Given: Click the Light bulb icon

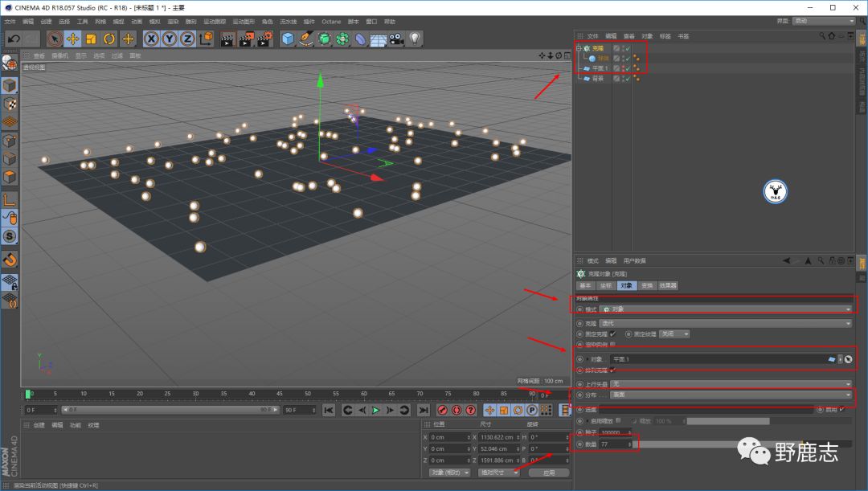Looking at the screenshot, I should pos(415,39).
